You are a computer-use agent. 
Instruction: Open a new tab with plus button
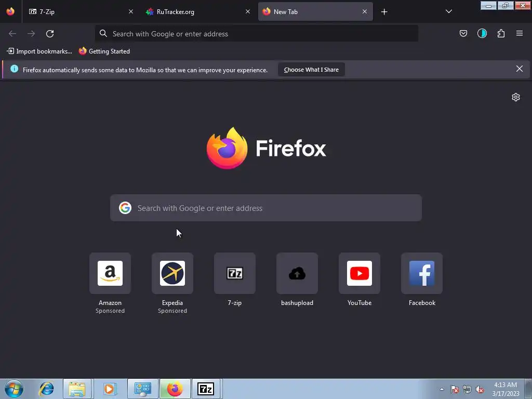tap(384, 12)
